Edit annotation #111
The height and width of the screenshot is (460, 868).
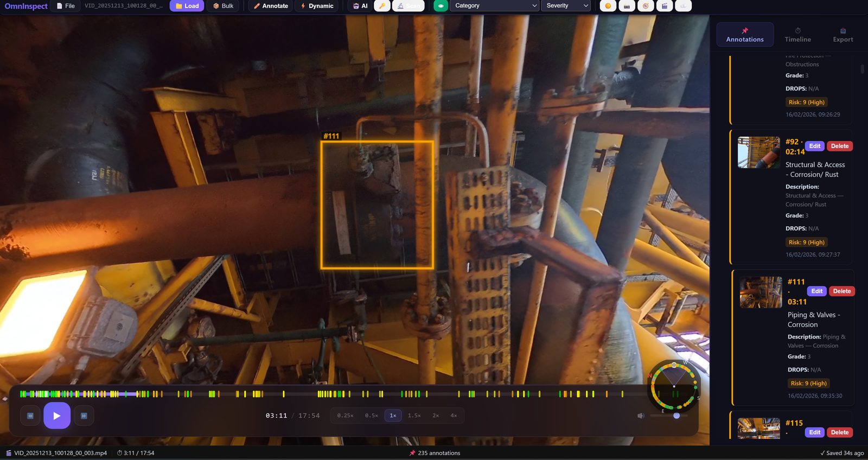(817, 291)
